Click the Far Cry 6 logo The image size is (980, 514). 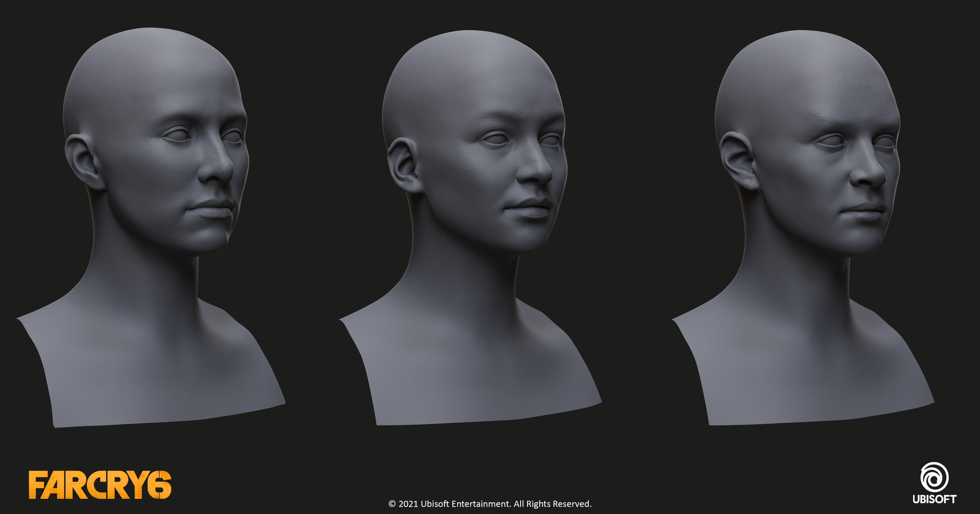(100, 485)
